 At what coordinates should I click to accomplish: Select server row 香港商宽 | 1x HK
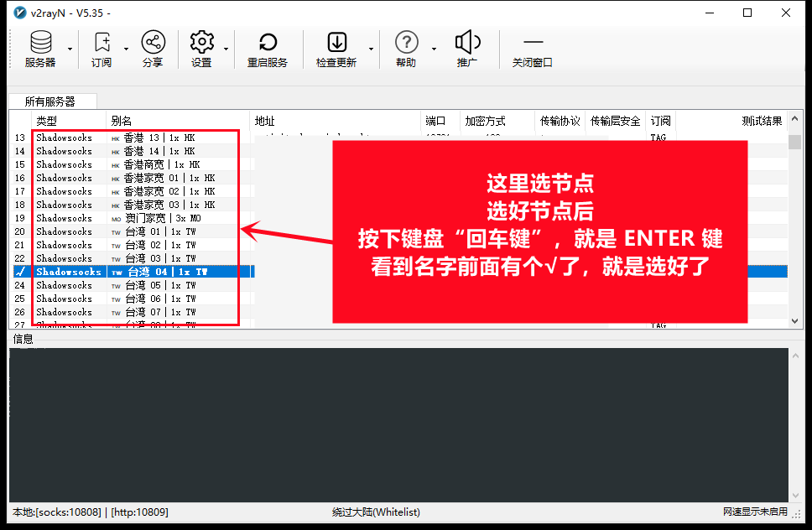[x=155, y=164]
